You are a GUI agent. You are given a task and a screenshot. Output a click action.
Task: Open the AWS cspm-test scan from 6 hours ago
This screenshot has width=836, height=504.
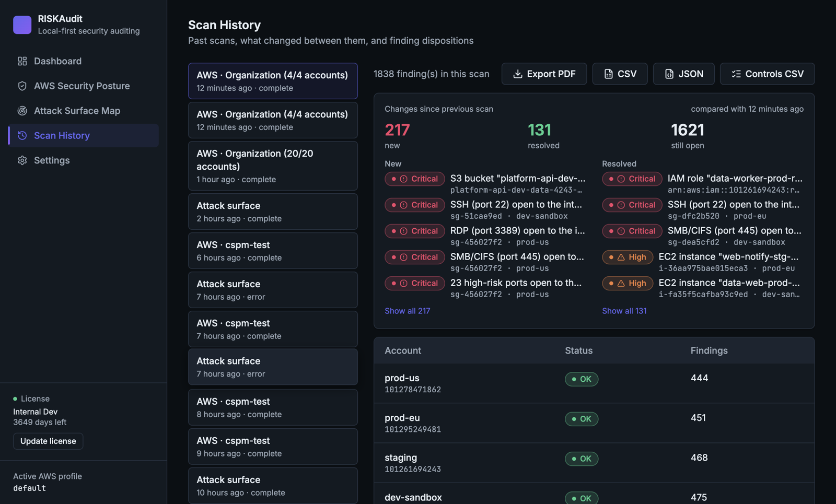click(273, 251)
